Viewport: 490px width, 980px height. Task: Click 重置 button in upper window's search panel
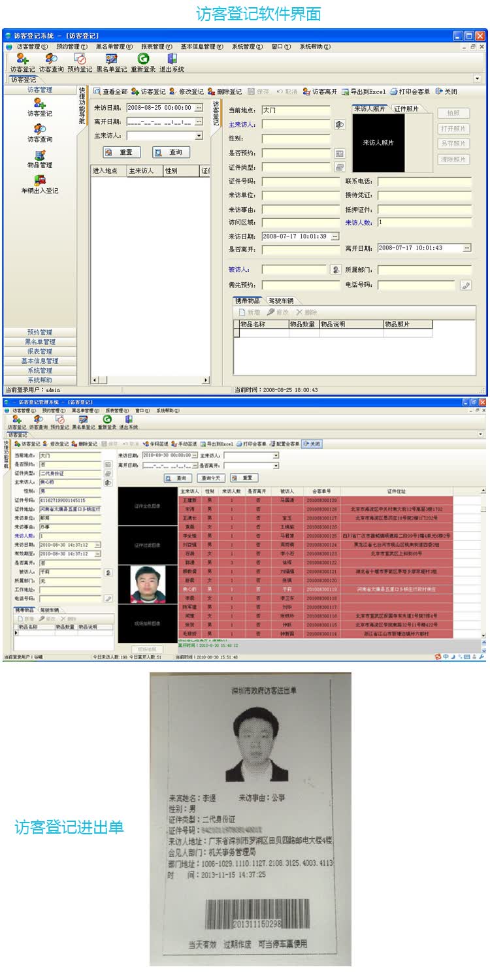[122, 152]
